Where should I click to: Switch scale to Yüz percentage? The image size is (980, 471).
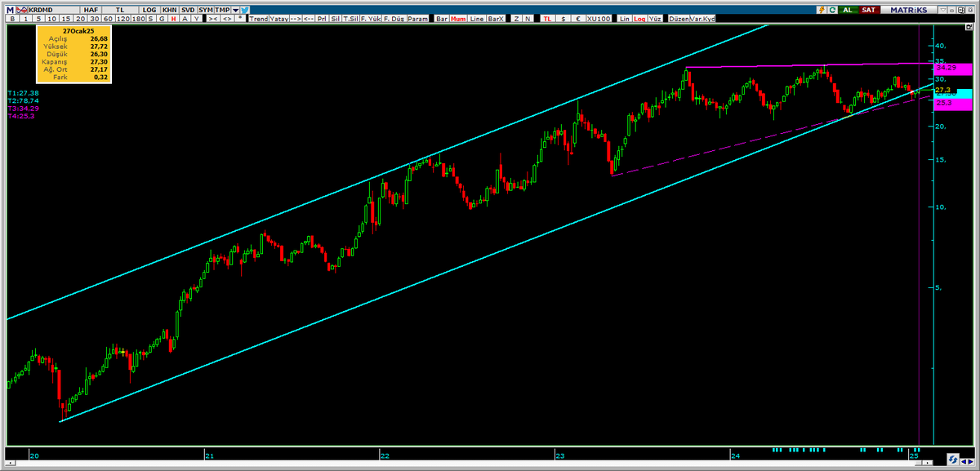[656, 18]
